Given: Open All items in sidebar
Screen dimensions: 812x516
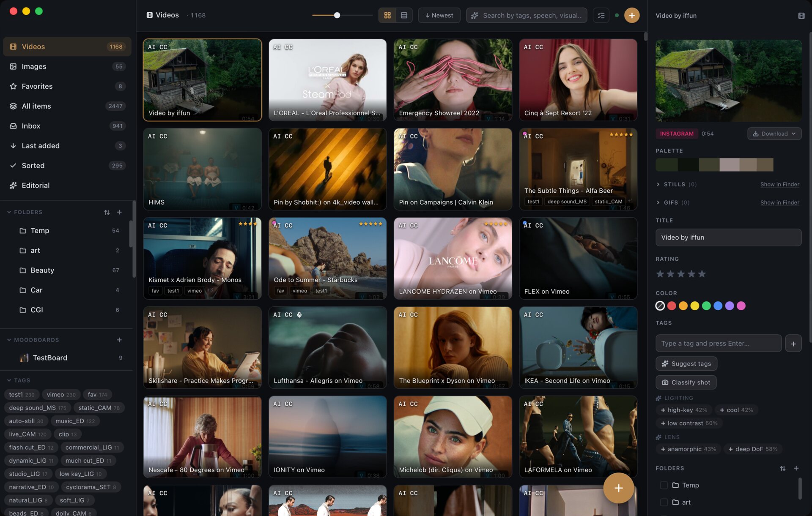Looking at the screenshot, I should (x=67, y=106).
